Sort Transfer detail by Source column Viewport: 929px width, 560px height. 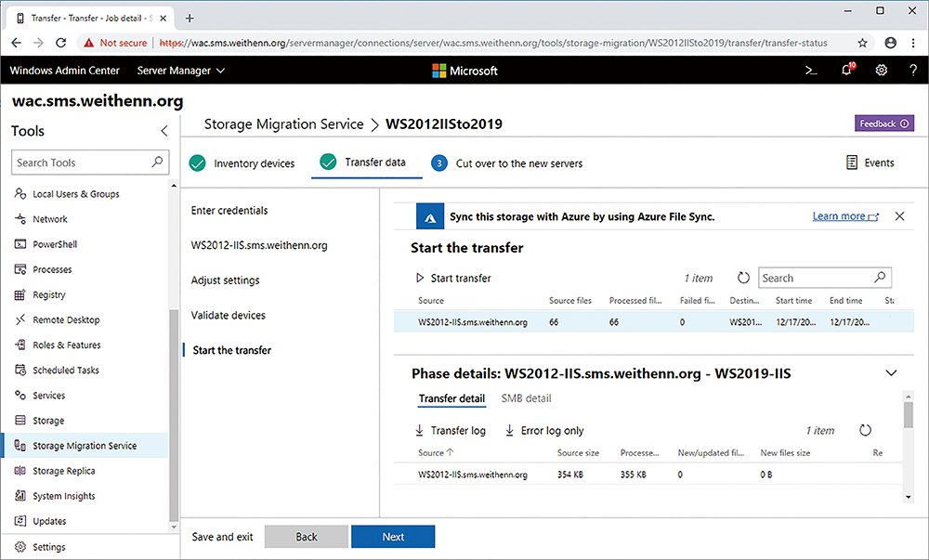point(436,452)
